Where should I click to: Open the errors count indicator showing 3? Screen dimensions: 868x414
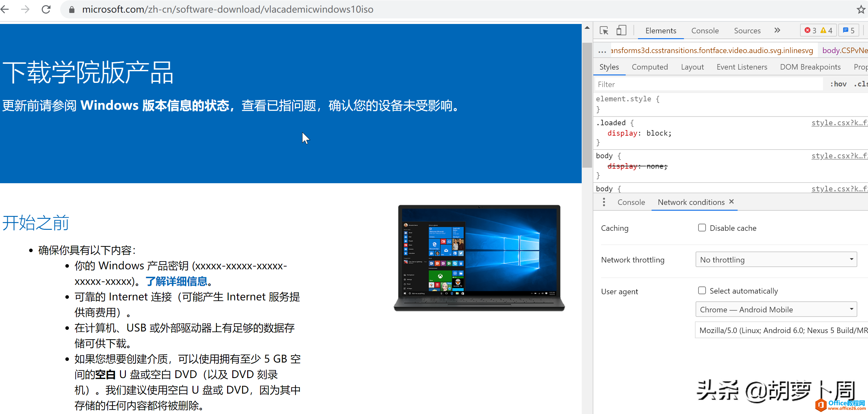point(810,31)
